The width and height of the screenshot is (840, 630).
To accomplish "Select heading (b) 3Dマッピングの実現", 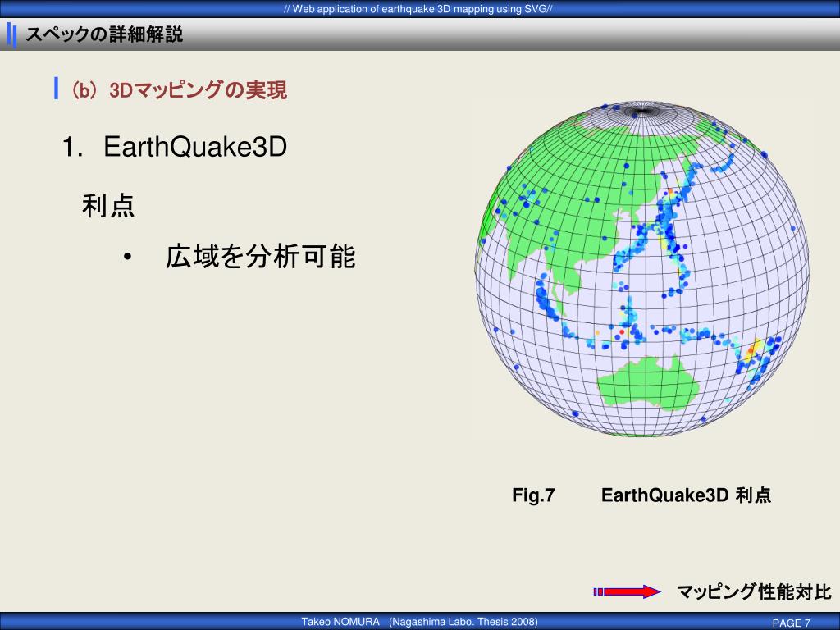I will pos(180,90).
